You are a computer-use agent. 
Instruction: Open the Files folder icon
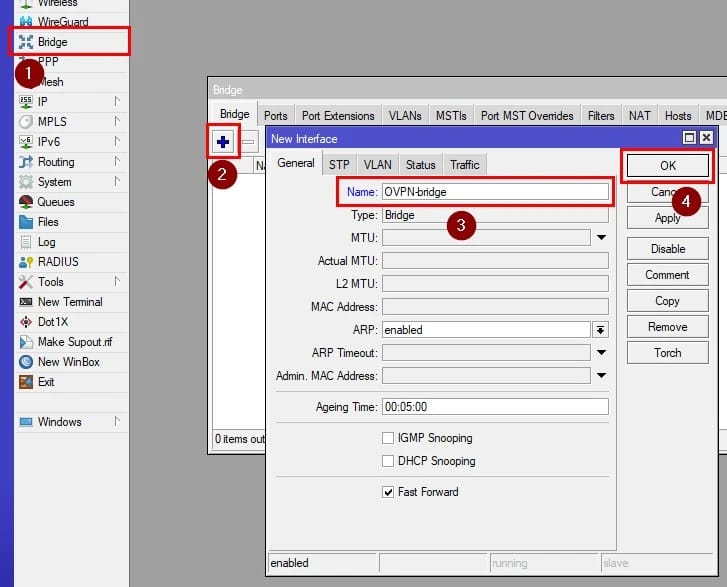pos(26,222)
